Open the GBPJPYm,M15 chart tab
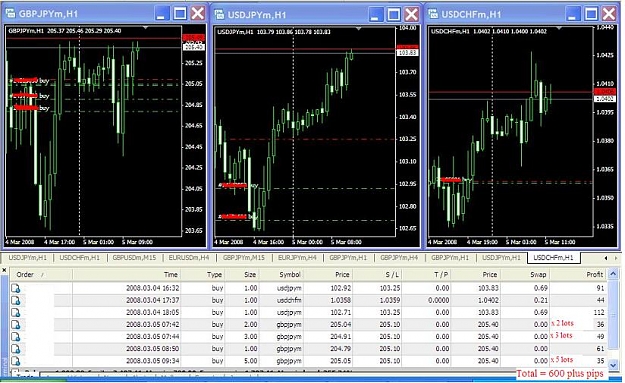This screenshot has width=625, height=383. click(243, 258)
